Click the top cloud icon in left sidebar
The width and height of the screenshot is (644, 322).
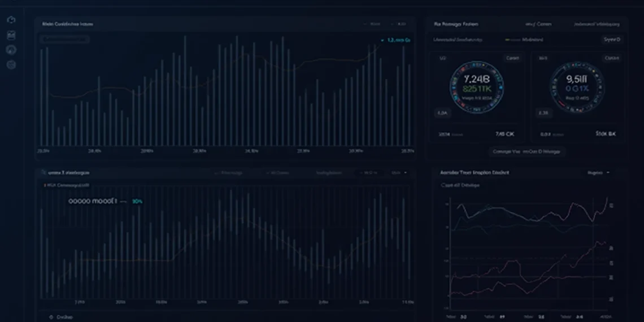click(11, 20)
